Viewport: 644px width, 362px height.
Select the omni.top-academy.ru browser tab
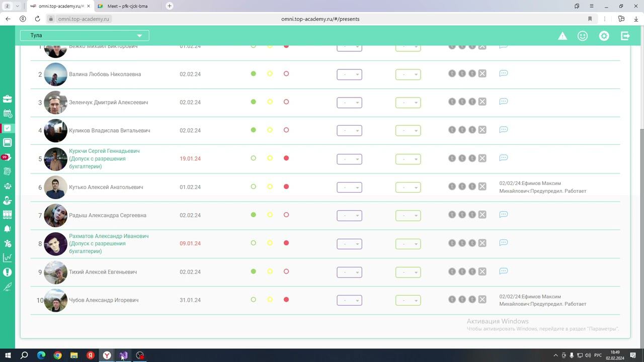pos(59,6)
